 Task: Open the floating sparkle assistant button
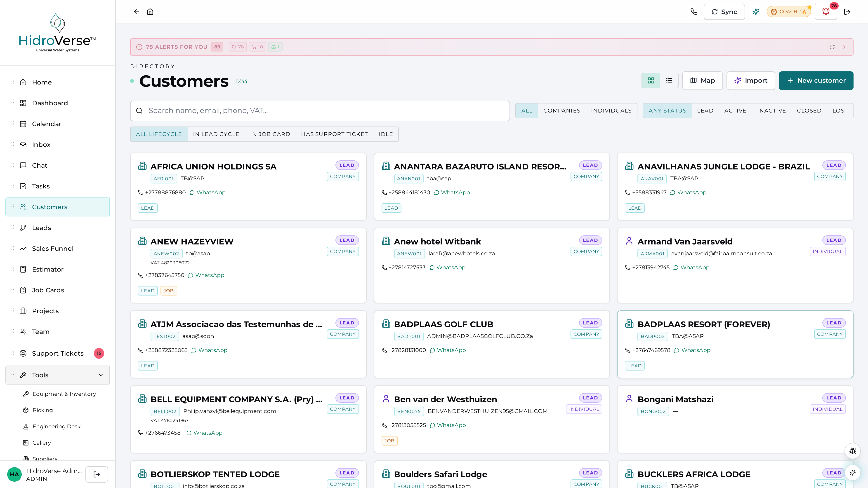tap(852, 472)
